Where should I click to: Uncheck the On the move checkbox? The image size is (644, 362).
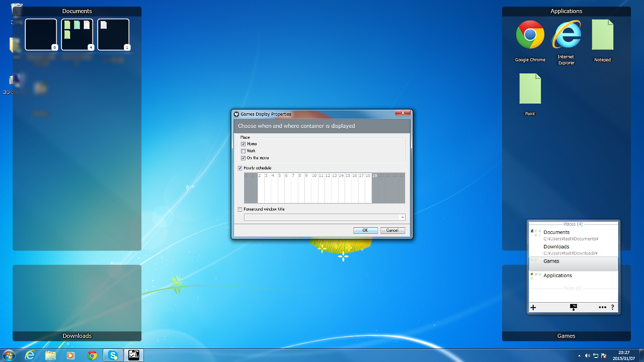click(x=244, y=158)
